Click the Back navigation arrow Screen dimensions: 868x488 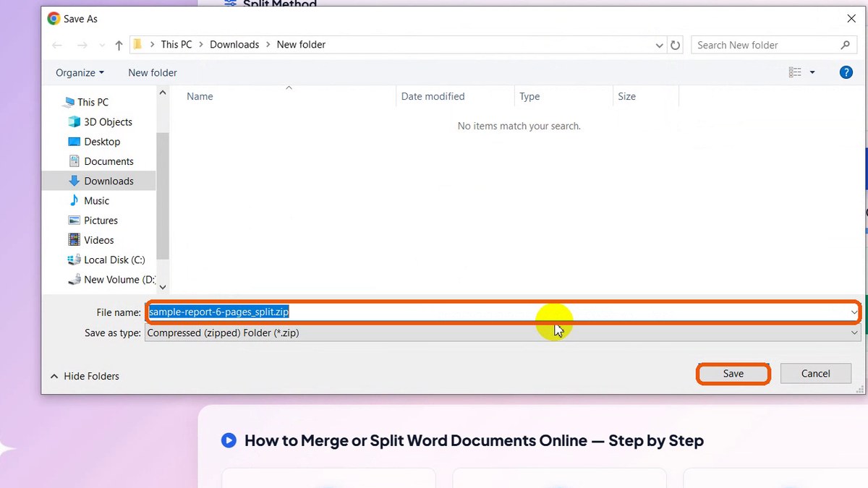point(57,45)
